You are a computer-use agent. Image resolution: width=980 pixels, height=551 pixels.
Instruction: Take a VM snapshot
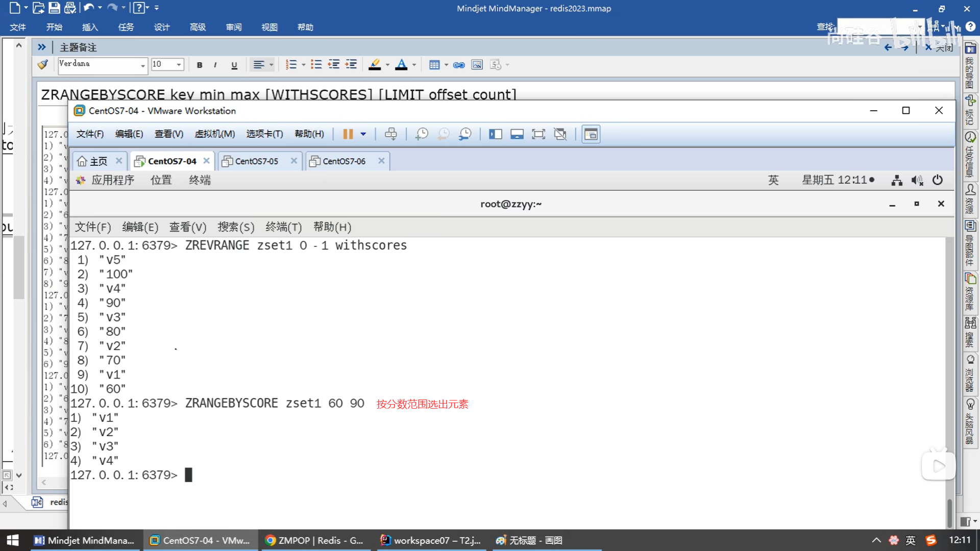(422, 134)
